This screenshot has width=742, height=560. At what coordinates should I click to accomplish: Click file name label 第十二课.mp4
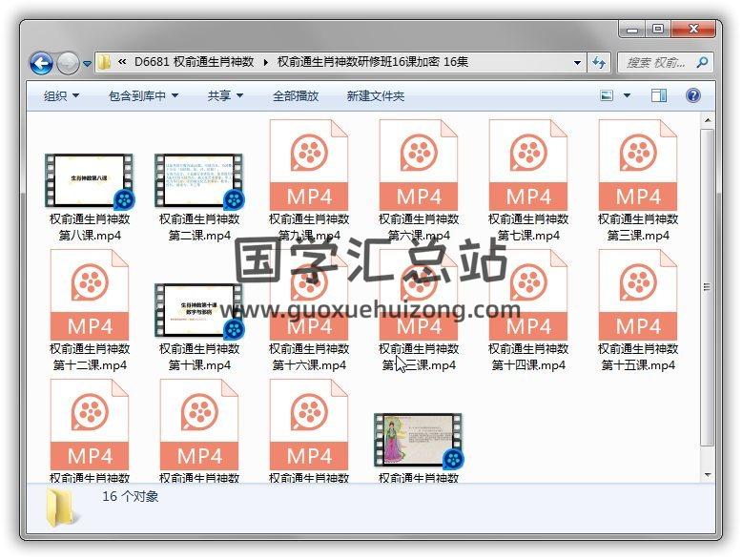(x=90, y=357)
